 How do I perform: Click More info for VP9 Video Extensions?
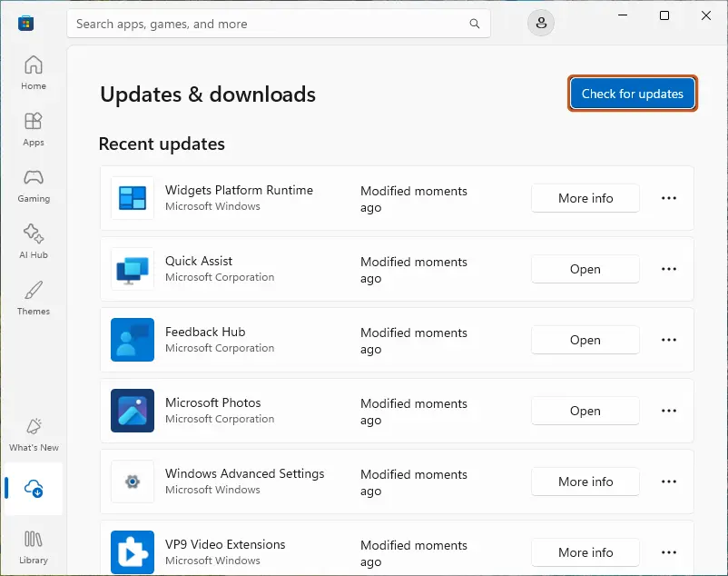click(585, 552)
